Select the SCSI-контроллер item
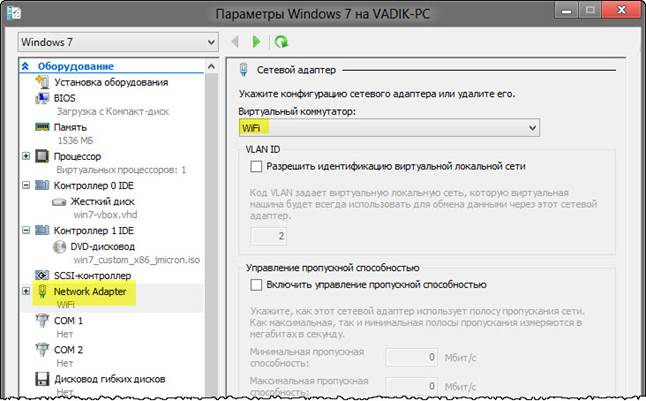This screenshot has height=401, width=646. [93, 275]
